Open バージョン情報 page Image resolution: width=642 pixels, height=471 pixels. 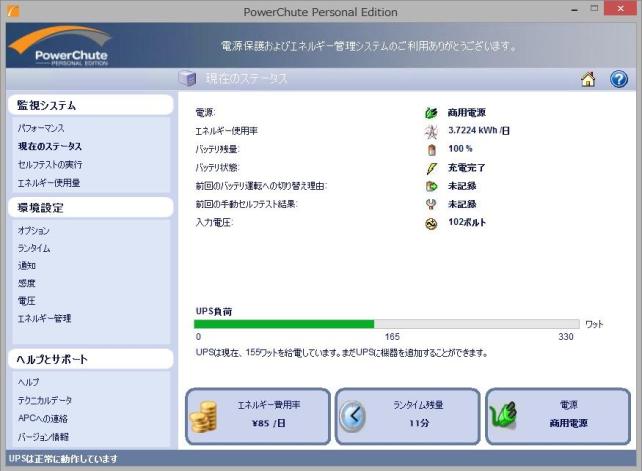point(43,437)
